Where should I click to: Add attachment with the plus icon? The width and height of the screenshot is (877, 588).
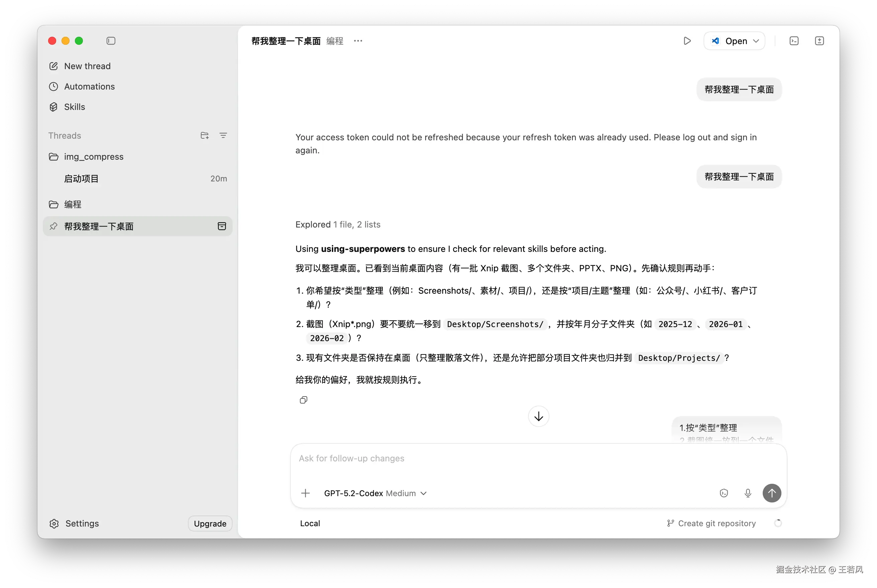pyautogui.click(x=306, y=493)
